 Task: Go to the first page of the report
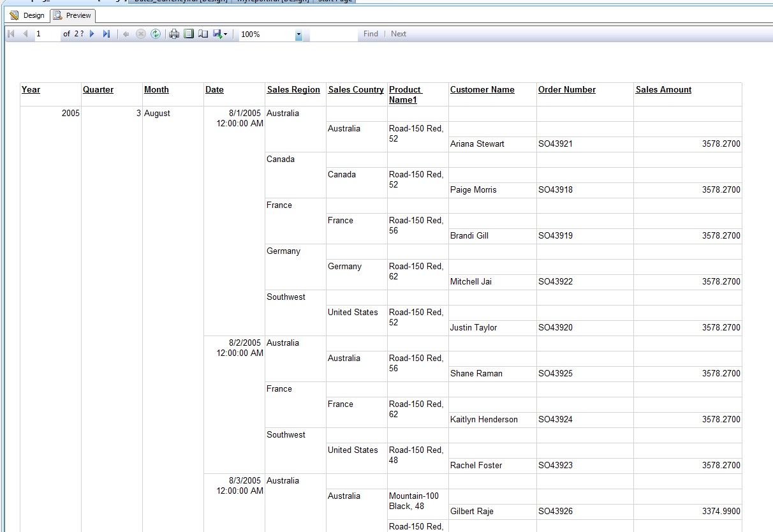tap(10, 34)
